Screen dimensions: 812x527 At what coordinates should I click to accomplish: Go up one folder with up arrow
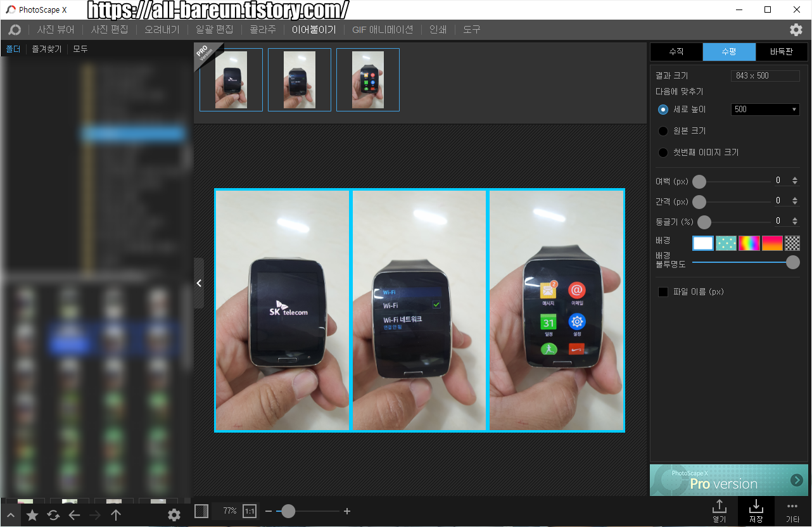pos(116,516)
